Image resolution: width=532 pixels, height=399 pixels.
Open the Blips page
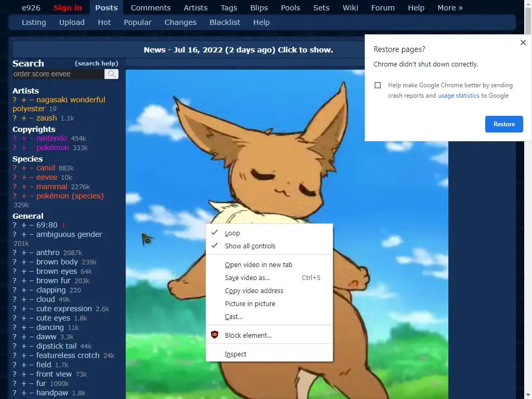259,7
